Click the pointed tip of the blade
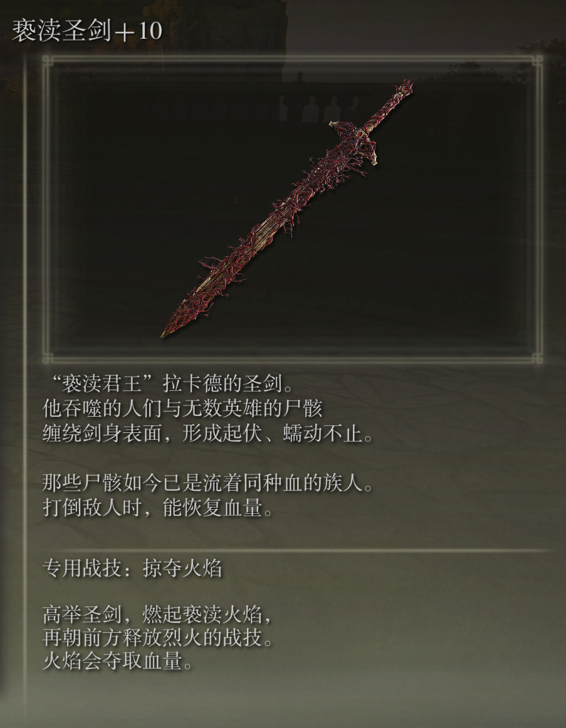The height and width of the screenshot is (728, 566). pos(168,330)
